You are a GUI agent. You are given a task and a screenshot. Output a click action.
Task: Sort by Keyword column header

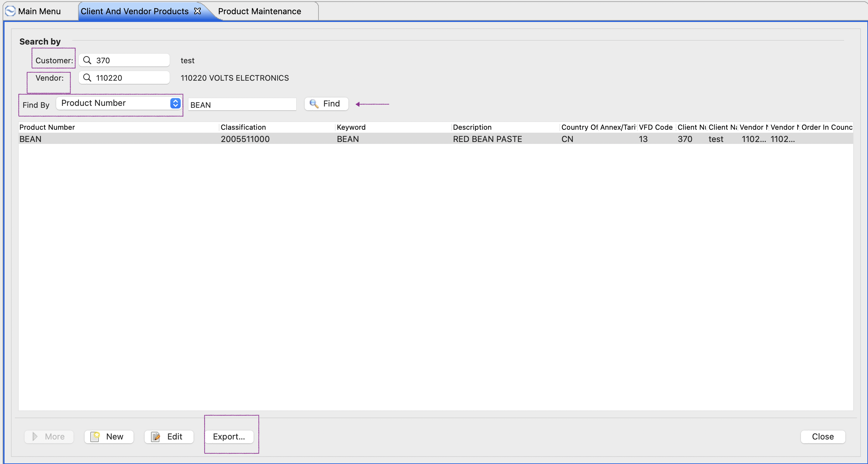point(393,127)
